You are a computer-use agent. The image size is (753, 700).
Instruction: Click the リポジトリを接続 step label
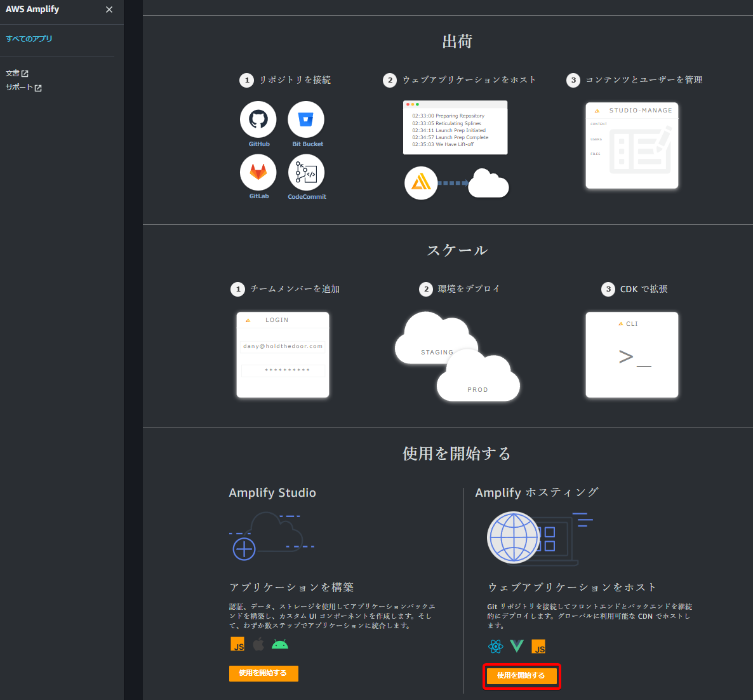coord(295,80)
